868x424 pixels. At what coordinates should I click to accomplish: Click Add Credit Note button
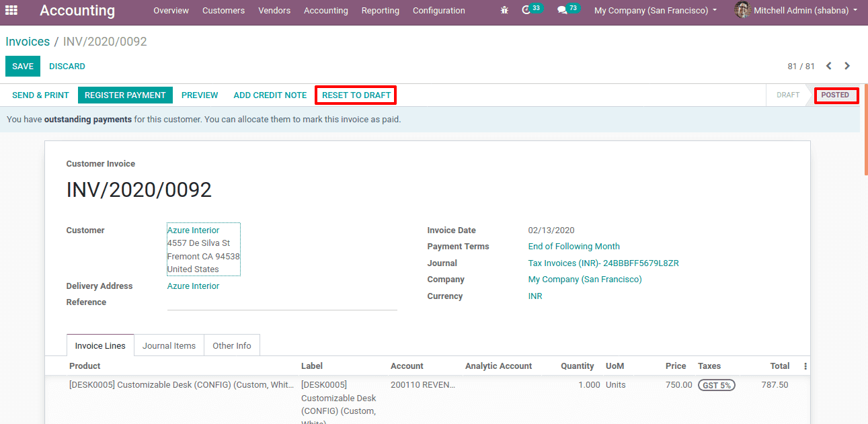click(x=270, y=95)
